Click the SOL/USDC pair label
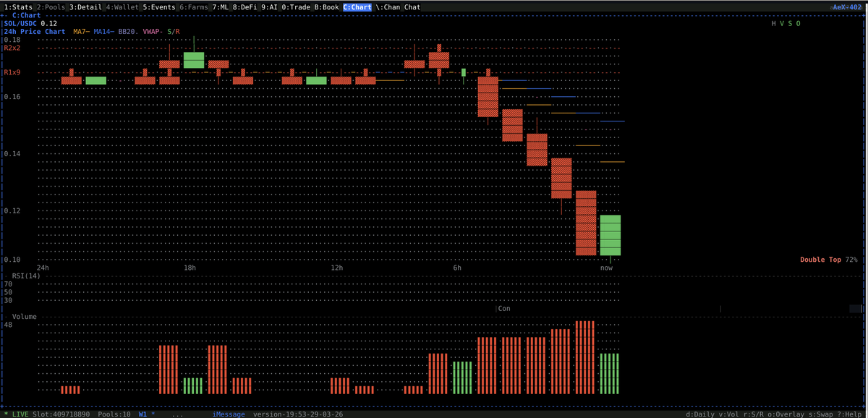Screen dimensions: 868x418 20,23
